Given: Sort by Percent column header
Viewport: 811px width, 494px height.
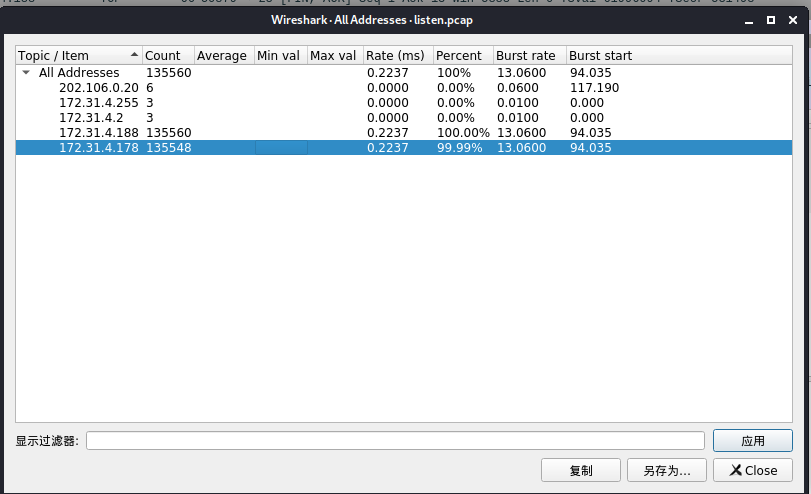Looking at the screenshot, I should click(463, 55).
